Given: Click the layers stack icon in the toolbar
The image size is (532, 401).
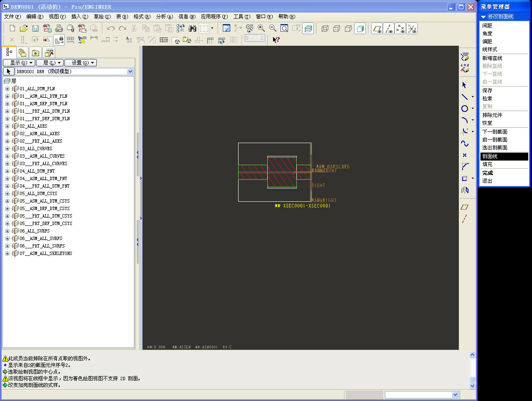Looking at the screenshot, I should [x=308, y=28].
